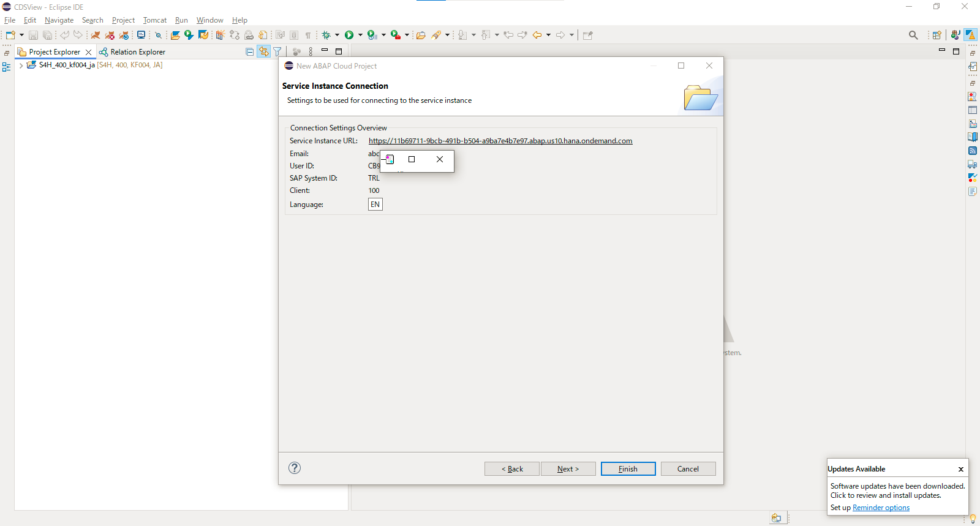Click the Stop Tomcat icon with red X
Image resolution: width=980 pixels, height=526 pixels.
point(110,35)
